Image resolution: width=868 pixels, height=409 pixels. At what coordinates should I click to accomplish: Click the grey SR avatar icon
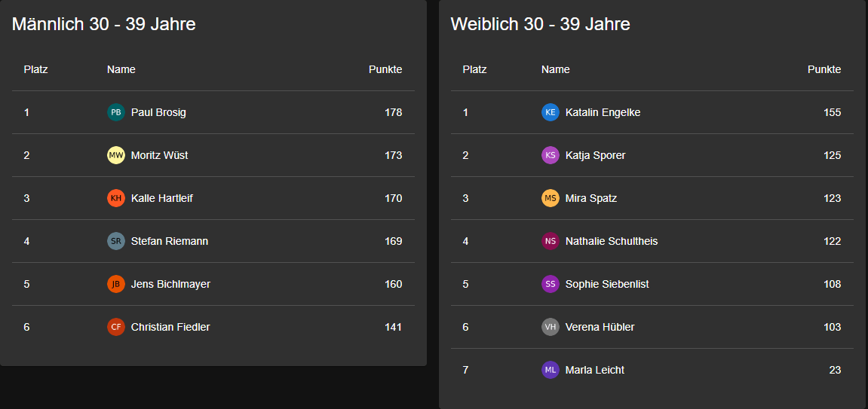pyautogui.click(x=115, y=241)
